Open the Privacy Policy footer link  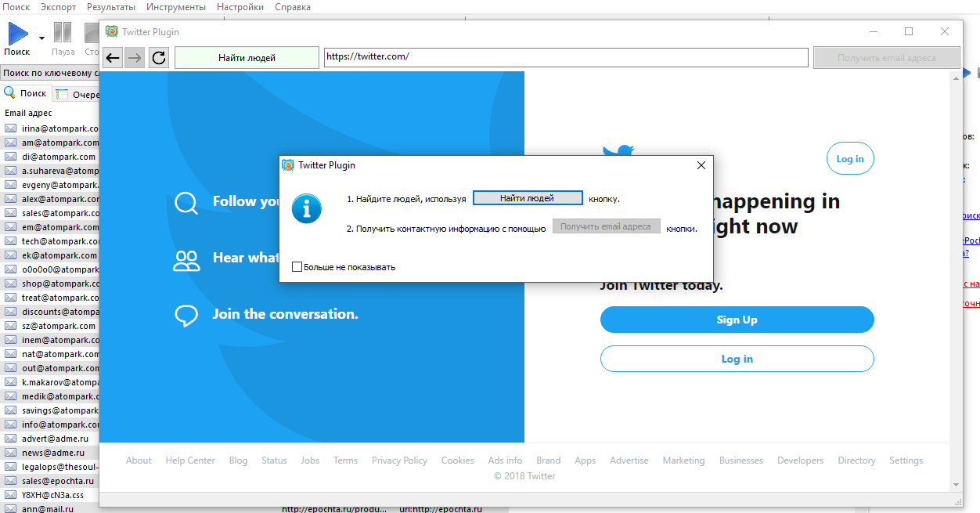[399, 461]
